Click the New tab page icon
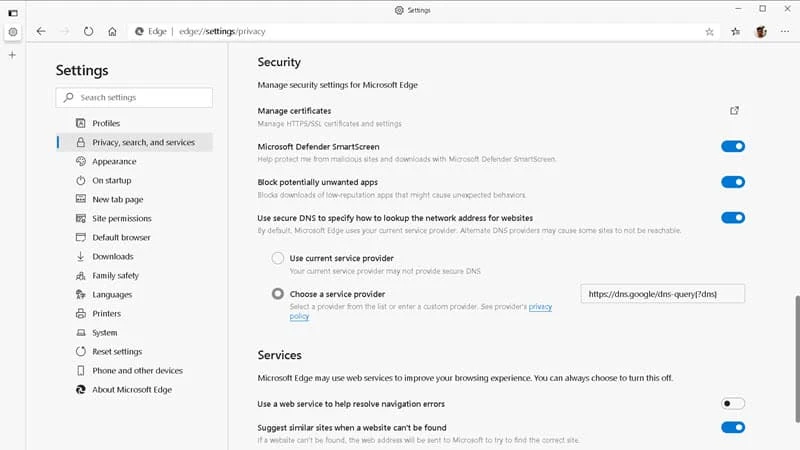Viewport: 800px width, 450px height. point(81,199)
